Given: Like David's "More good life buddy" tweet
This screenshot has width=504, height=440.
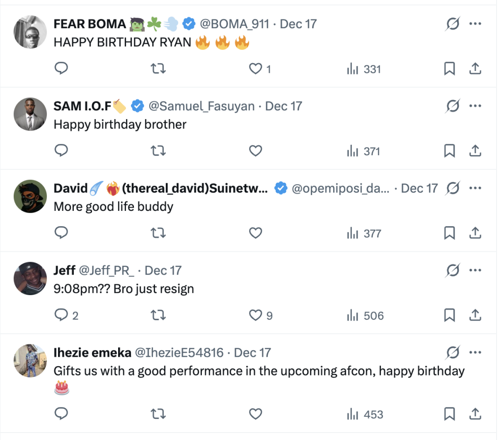Looking at the screenshot, I should click(255, 233).
